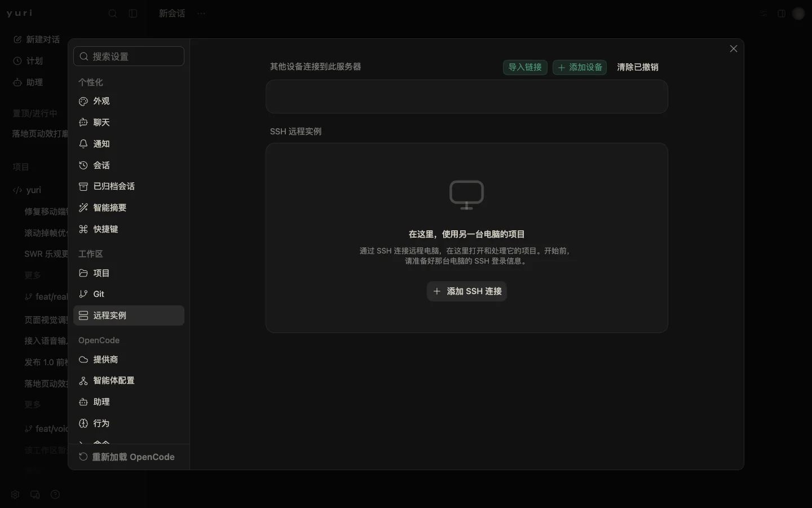Screen dimensions: 812x508
Task: Click the folder icon beside 项目 in settings
Action: point(83,273)
